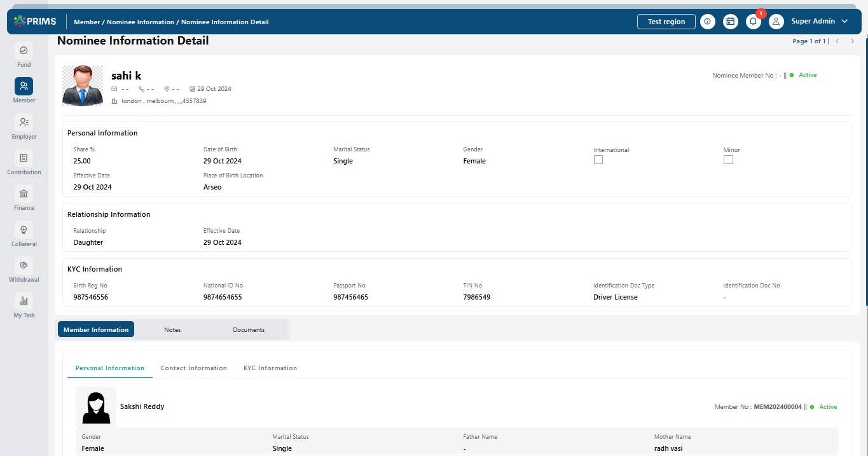Open the calendar icon in header
The height and width of the screenshot is (456, 868).
730,22
